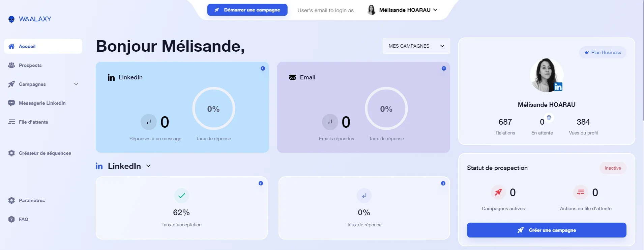
Task: Click the LinkedIn logo in blue card header
Action: pos(111,77)
